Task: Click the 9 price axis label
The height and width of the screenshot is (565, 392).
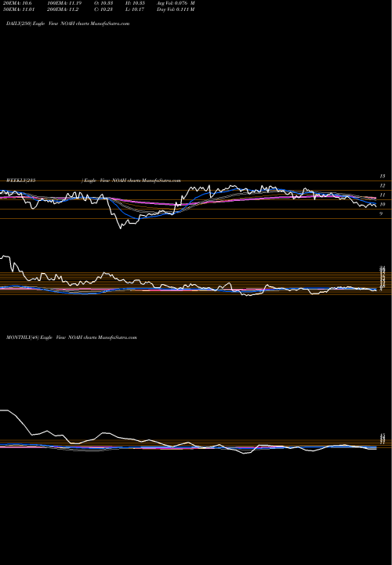Action: 381,213
